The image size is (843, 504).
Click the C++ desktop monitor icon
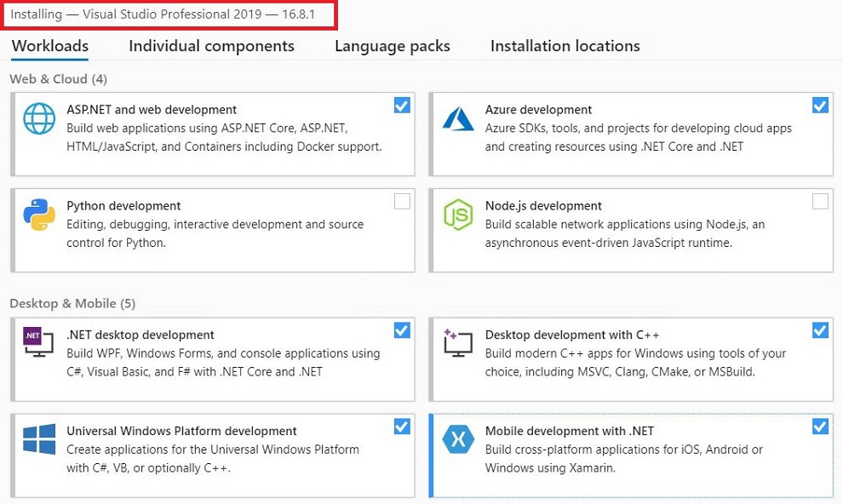(457, 343)
